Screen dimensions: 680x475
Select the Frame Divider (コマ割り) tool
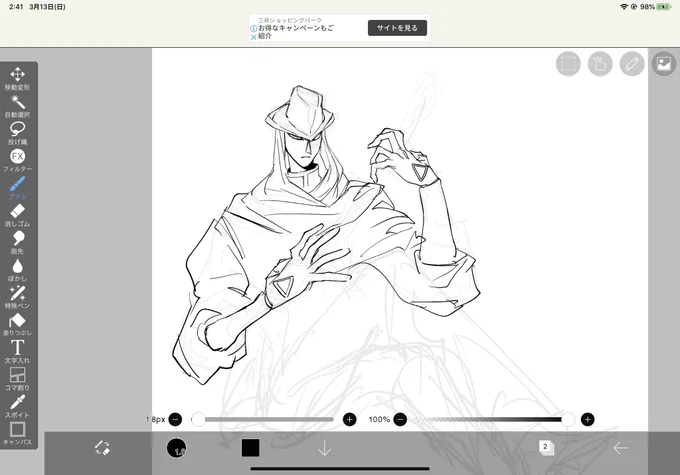(17, 379)
